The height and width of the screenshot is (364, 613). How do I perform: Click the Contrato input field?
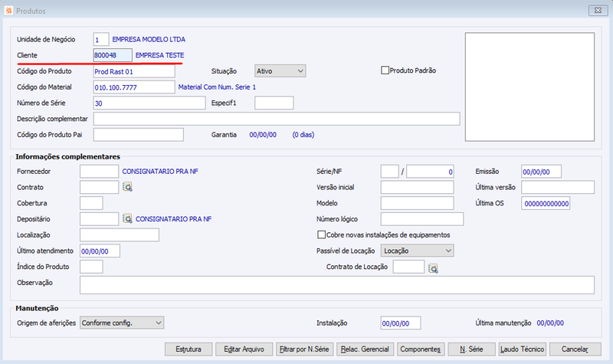click(x=100, y=187)
